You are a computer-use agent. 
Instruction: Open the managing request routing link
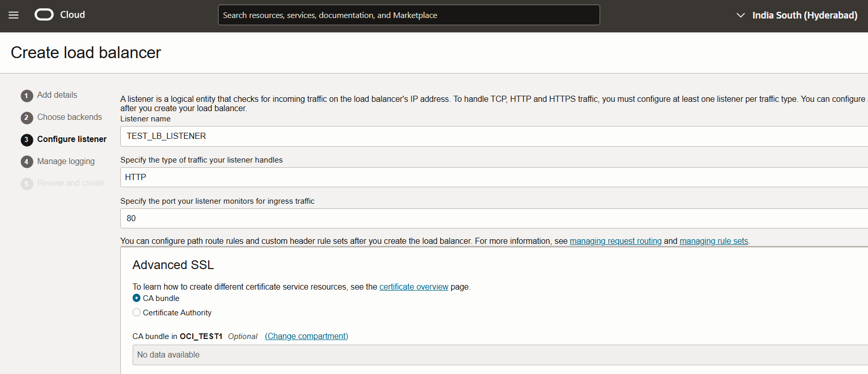[x=616, y=241]
